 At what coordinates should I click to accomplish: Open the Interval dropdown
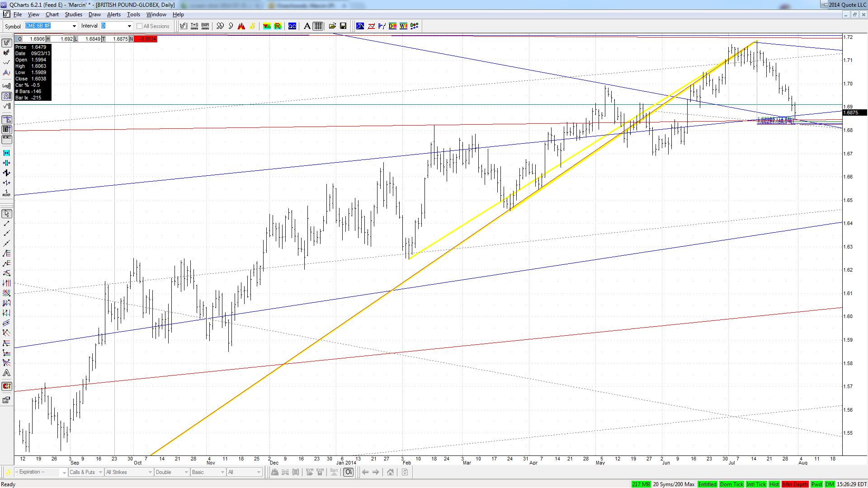[x=129, y=26]
